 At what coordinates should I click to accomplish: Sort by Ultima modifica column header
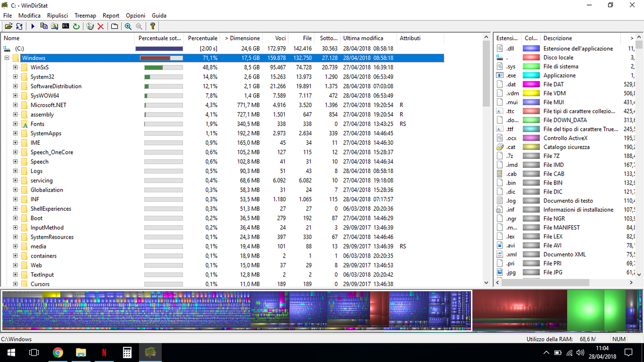[368, 38]
